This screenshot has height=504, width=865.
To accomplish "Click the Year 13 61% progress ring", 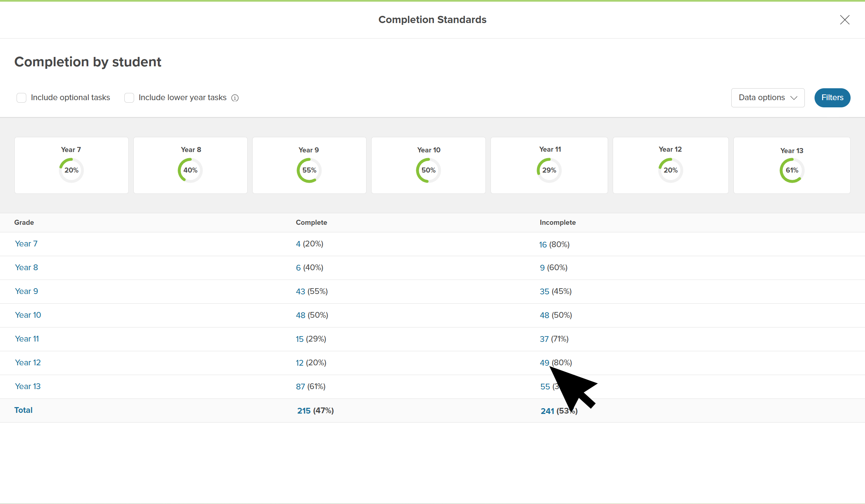I will [x=792, y=170].
